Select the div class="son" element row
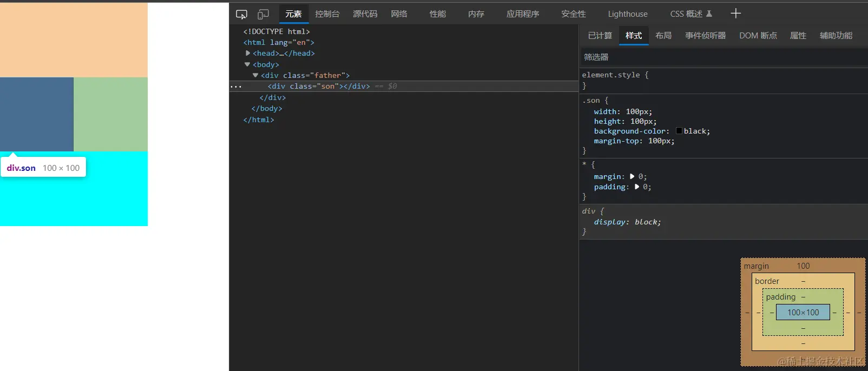Viewport: 868px width, 371px height. pos(319,87)
